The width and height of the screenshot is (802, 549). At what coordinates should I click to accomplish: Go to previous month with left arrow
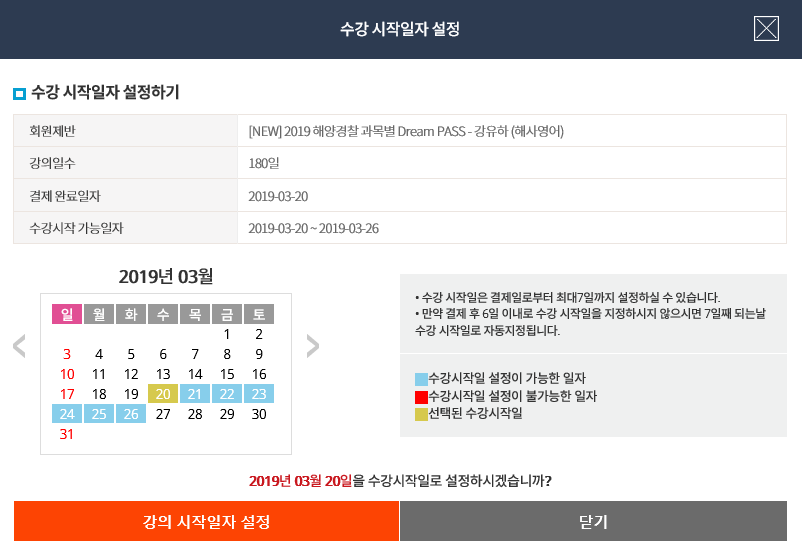(19, 346)
